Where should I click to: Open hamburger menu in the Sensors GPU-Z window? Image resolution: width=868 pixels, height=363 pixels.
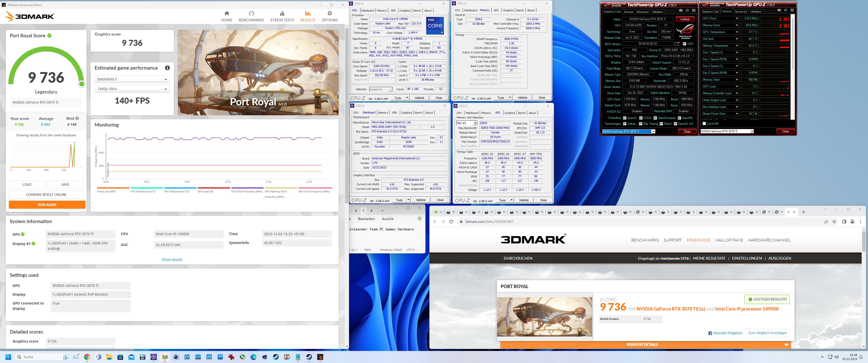click(x=792, y=10)
